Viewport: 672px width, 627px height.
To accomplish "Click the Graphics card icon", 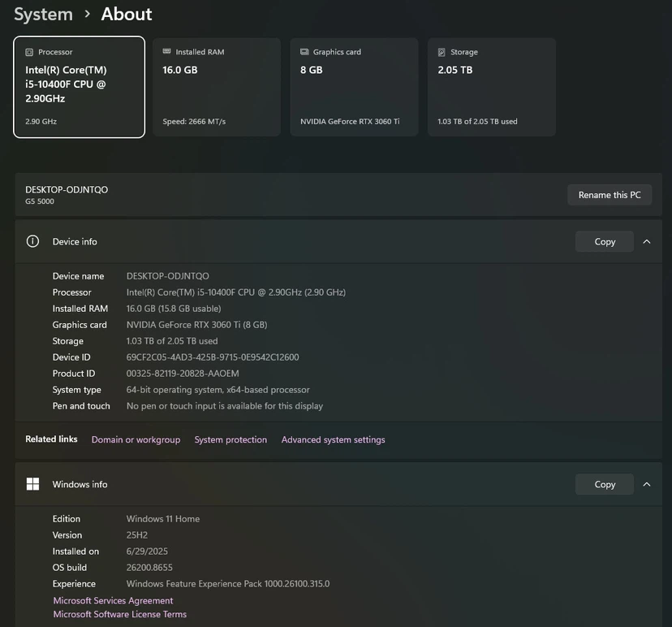I will (x=304, y=52).
